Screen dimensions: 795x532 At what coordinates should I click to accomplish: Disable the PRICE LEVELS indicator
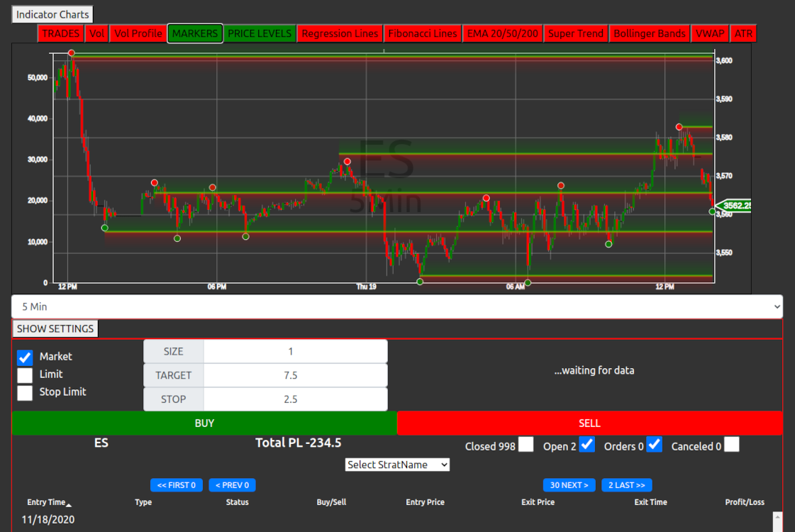[260, 33]
